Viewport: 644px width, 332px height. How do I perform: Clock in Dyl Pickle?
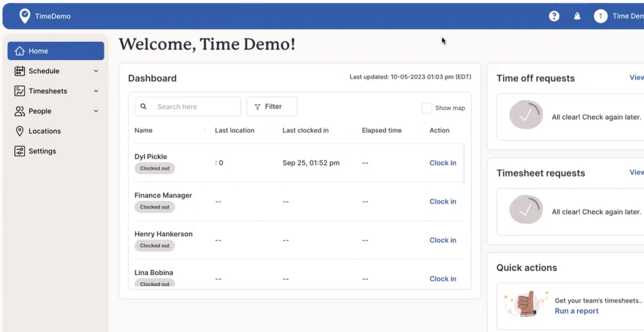[x=442, y=163]
